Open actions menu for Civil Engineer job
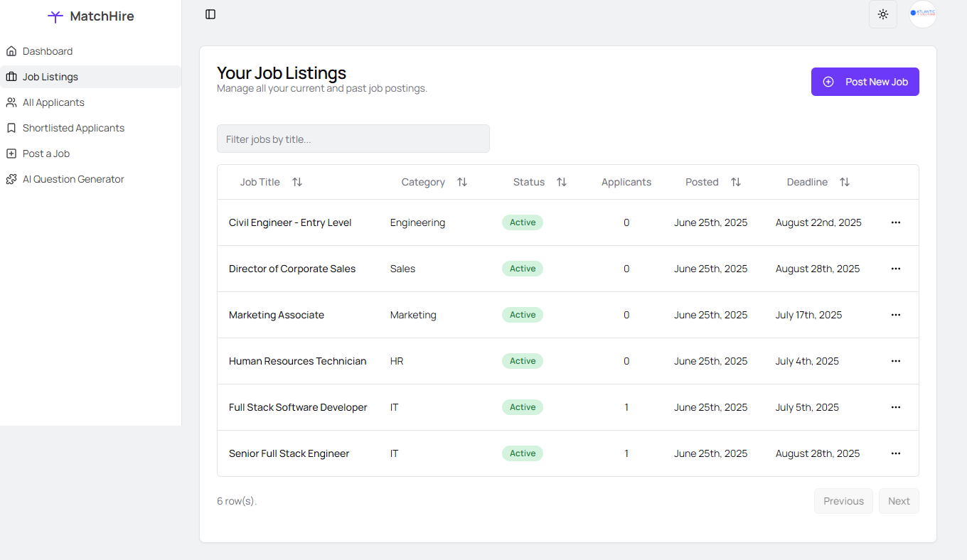This screenshot has width=967, height=560. click(x=896, y=222)
